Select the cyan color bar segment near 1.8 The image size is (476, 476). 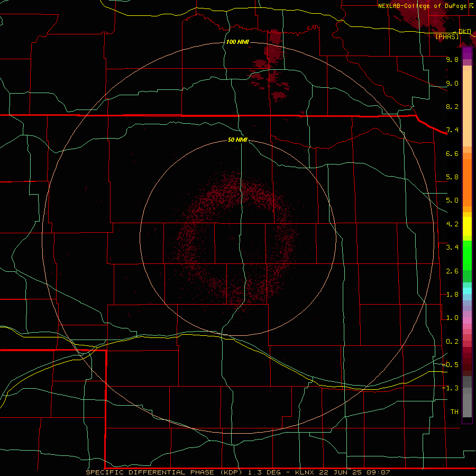(467, 291)
